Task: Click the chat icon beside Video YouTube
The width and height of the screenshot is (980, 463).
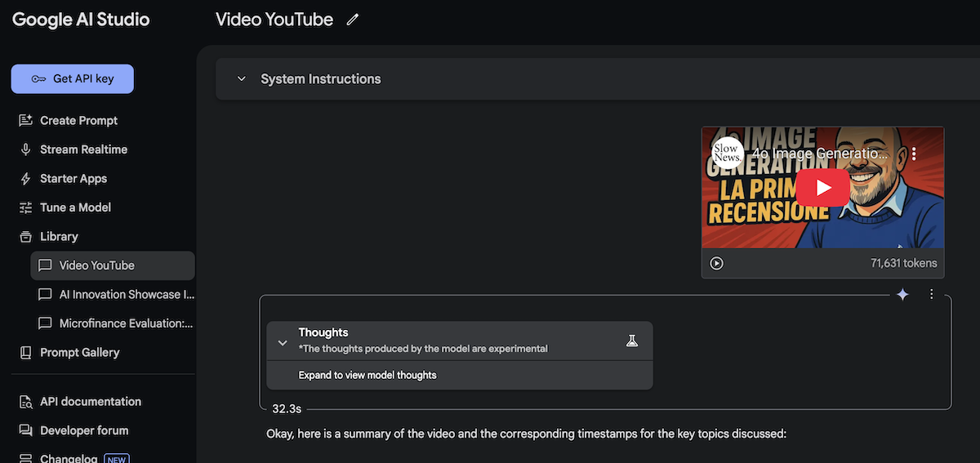Action: (45, 265)
